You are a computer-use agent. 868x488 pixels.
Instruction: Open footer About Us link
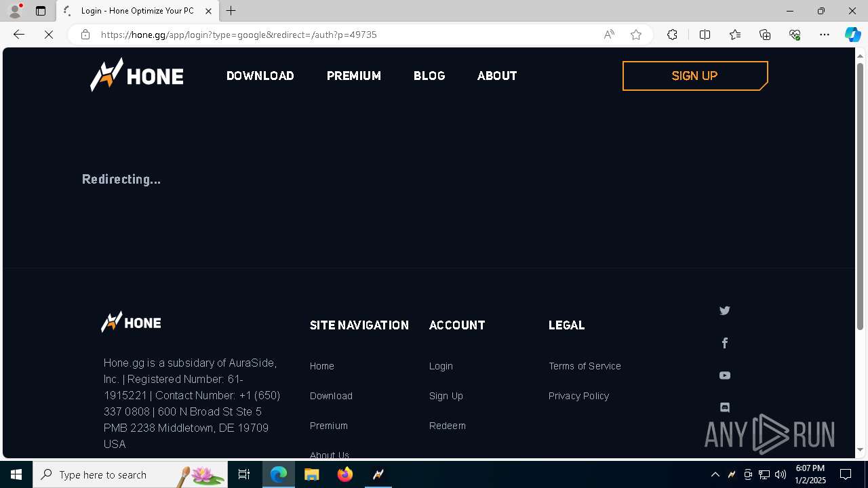point(330,455)
